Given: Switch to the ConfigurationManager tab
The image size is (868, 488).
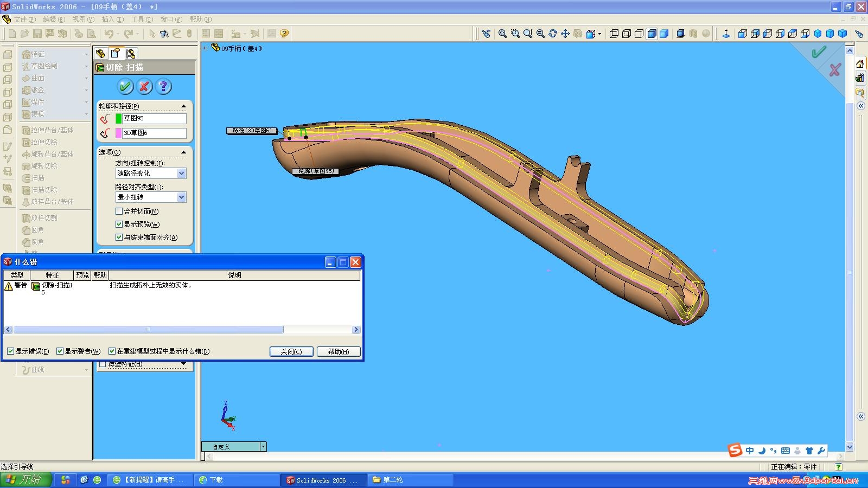Looking at the screenshot, I should pyautogui.click(x=131, y=53).
